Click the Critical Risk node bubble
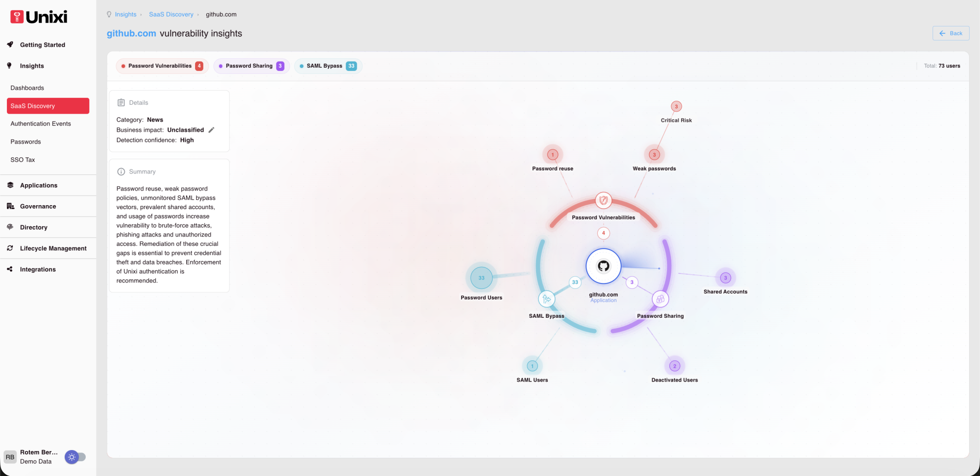Image resolution: width=980 pixels, height=476 pixels. 676,106
